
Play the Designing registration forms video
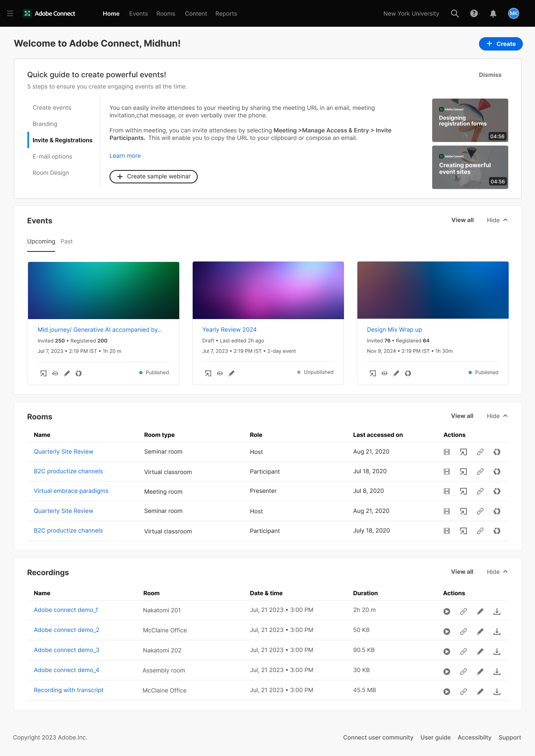[x=470, y=120]
